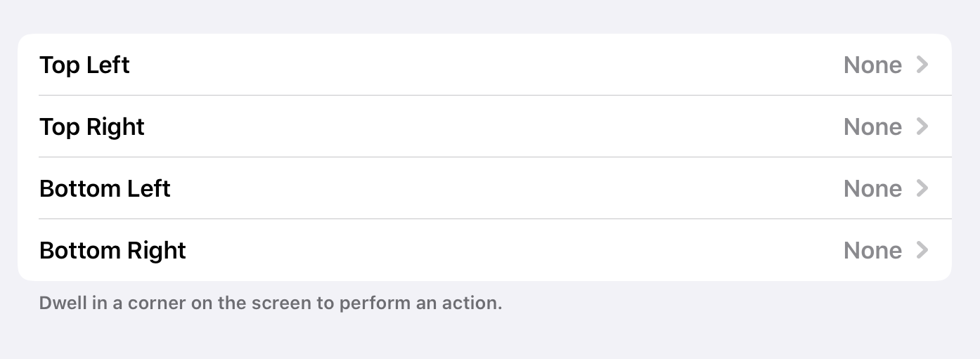The height and width of the screenshot is (359, 980).
Task: Click the chevron arrow in Bottom Left row
Action: pos(922,188)
